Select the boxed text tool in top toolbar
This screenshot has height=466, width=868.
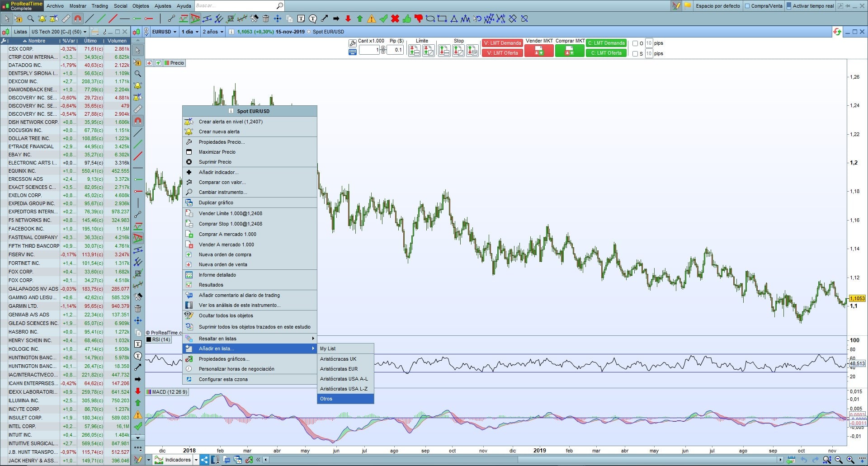point(301,19)
